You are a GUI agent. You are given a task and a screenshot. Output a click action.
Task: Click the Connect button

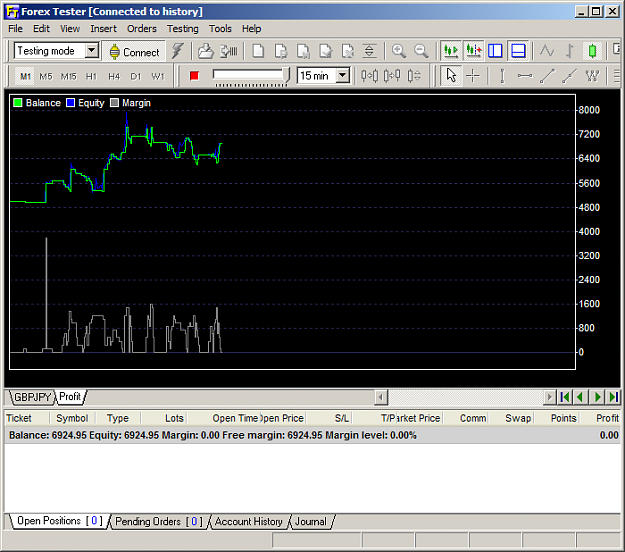click(134, 52)
